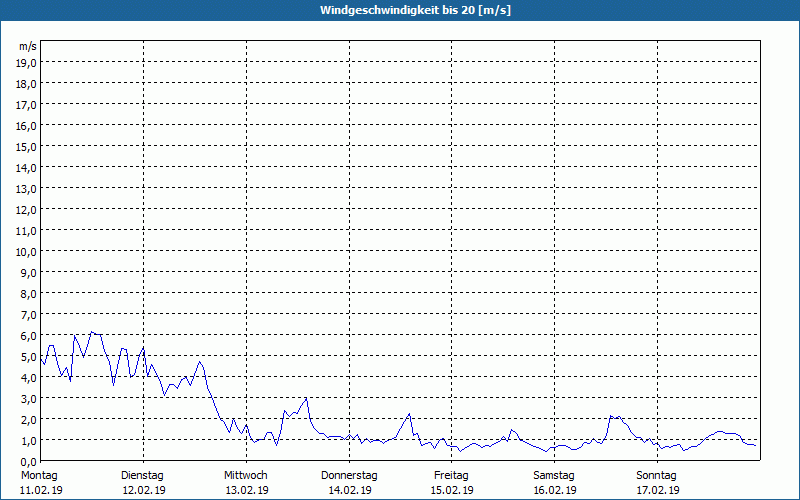The image size is (800, 500).
Task: Select the date label 16.02.19
Action: (555, 490)
